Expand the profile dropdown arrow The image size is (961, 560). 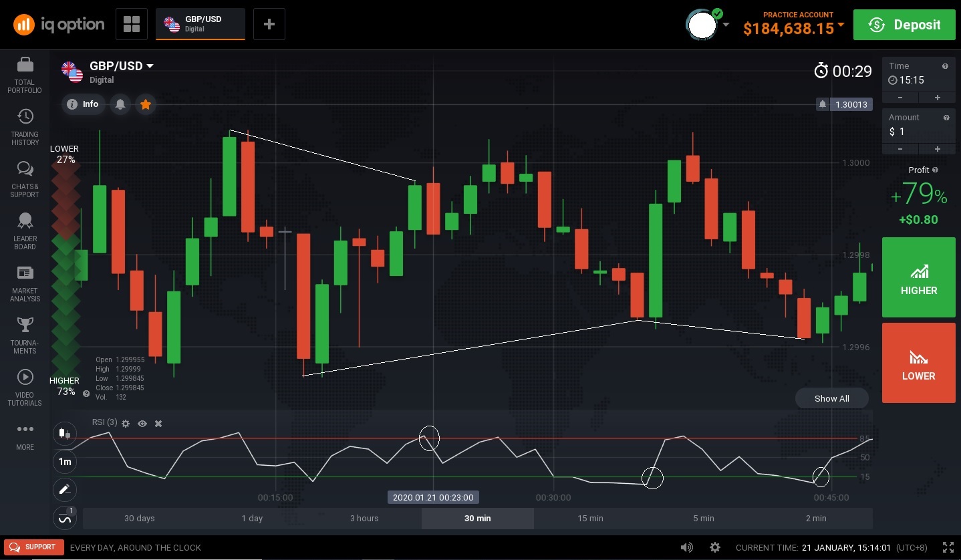pos(726,25)
